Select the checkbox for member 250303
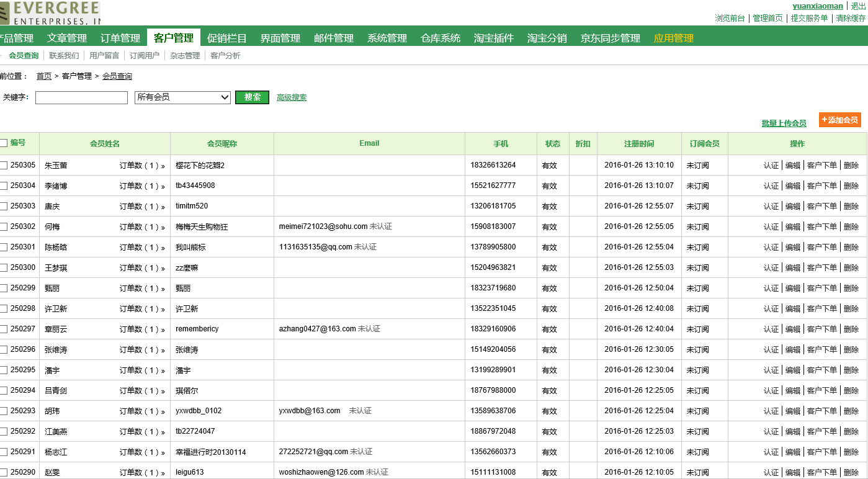868x479 pixels. click(x=3, y=207)
